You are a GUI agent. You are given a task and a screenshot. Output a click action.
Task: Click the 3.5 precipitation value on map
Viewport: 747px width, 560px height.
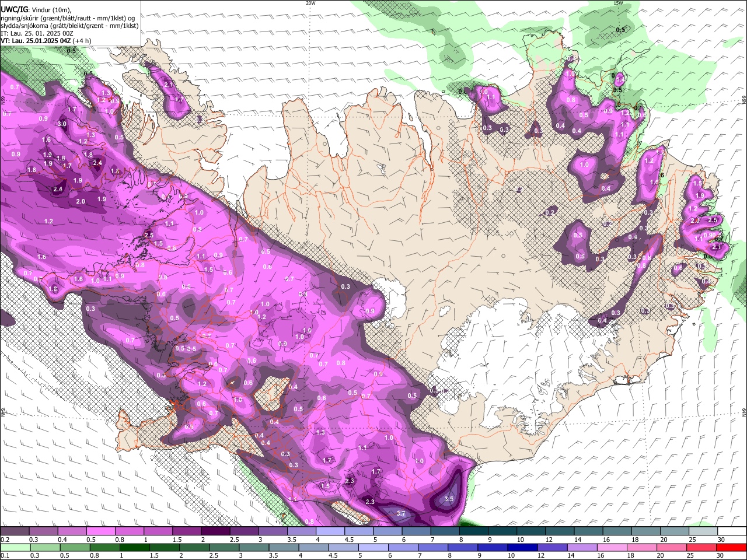[x=449, y=499]
